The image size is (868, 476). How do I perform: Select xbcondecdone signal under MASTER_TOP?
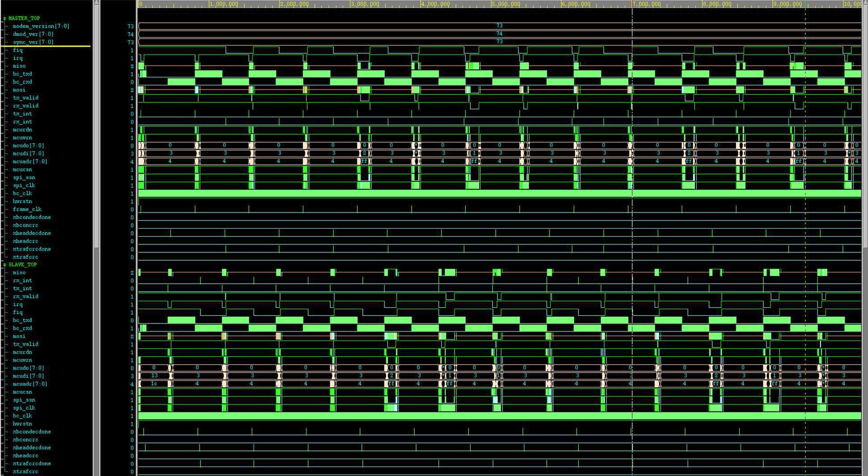tap(31, 217)
